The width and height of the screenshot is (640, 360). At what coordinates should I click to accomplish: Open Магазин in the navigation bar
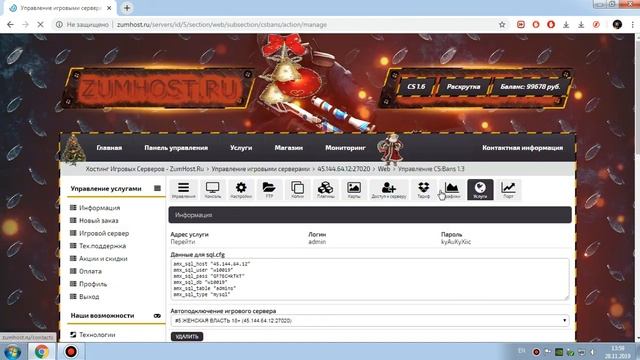click(289, 148)
